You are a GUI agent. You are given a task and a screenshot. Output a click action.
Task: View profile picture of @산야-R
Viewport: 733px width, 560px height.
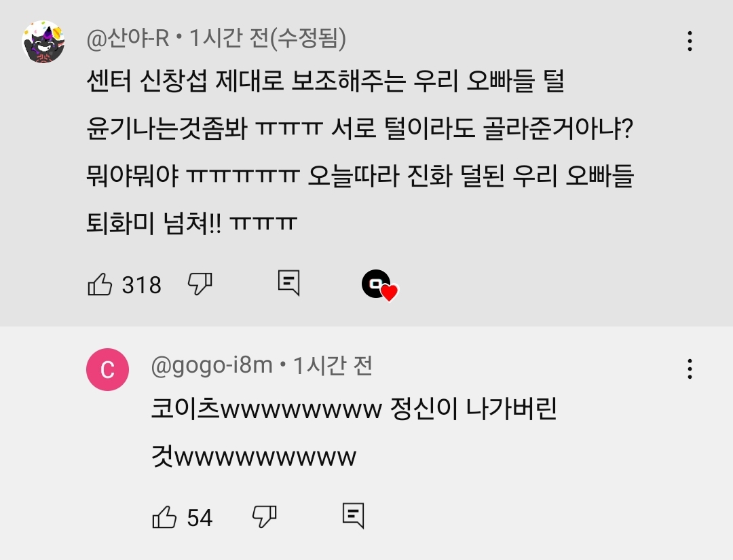click(x=43, y=41)
